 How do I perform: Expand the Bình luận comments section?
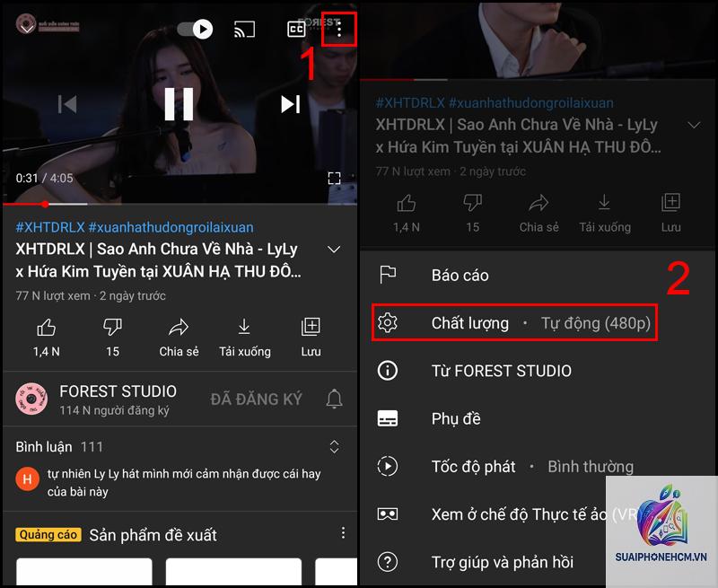334,446
